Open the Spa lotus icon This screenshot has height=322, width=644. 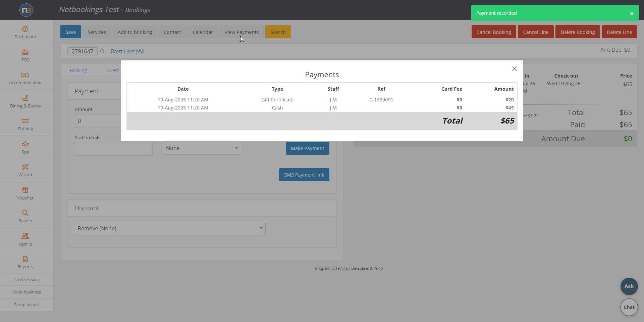(25, 144)
